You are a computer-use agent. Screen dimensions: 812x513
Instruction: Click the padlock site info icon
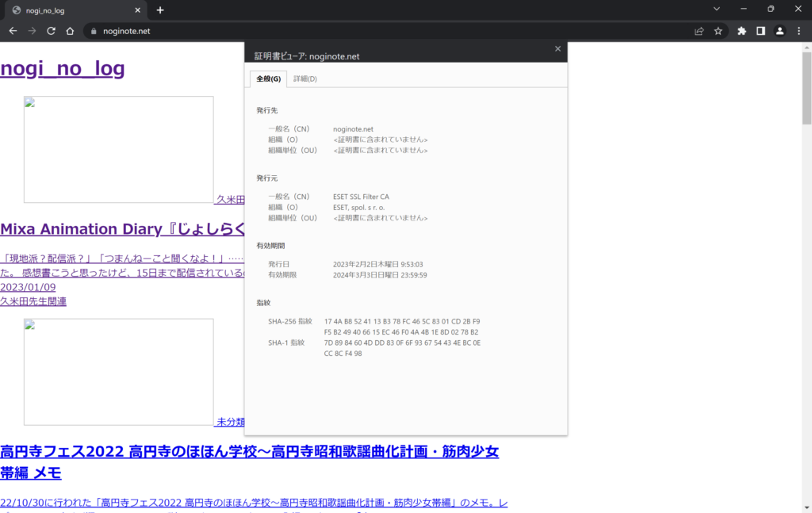pos(94,32)
